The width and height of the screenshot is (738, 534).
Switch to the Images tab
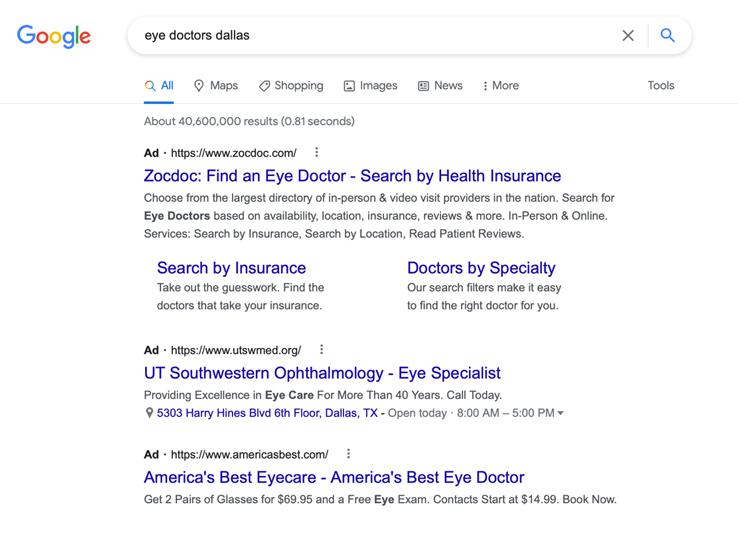[x=370, y=86]
